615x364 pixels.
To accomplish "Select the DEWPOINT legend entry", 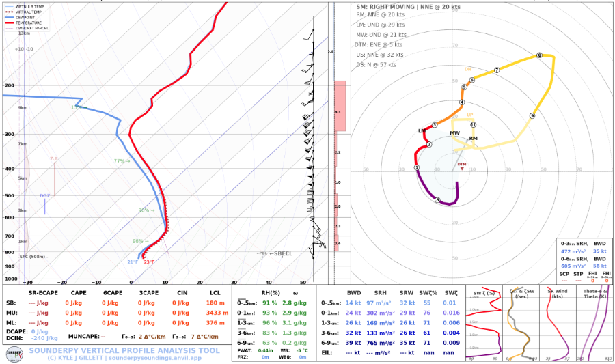I will [x=20, y=18].
